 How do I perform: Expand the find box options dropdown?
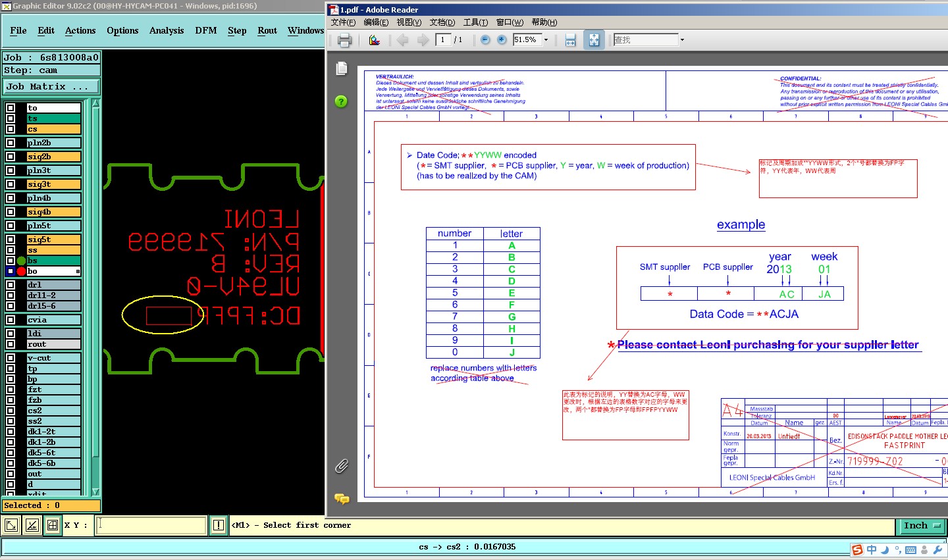(x=682, y=40)
